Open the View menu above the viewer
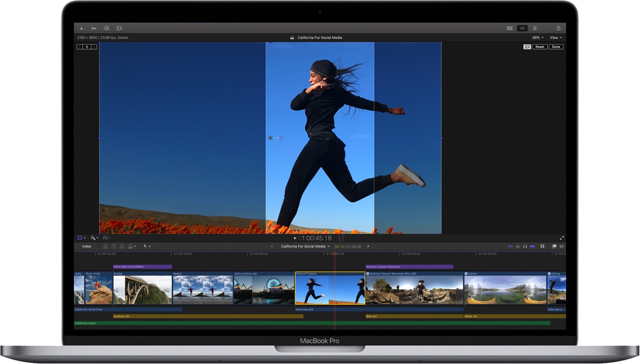Image resolution: width=640 pixels, height=364 pixels. click(555, 37)
